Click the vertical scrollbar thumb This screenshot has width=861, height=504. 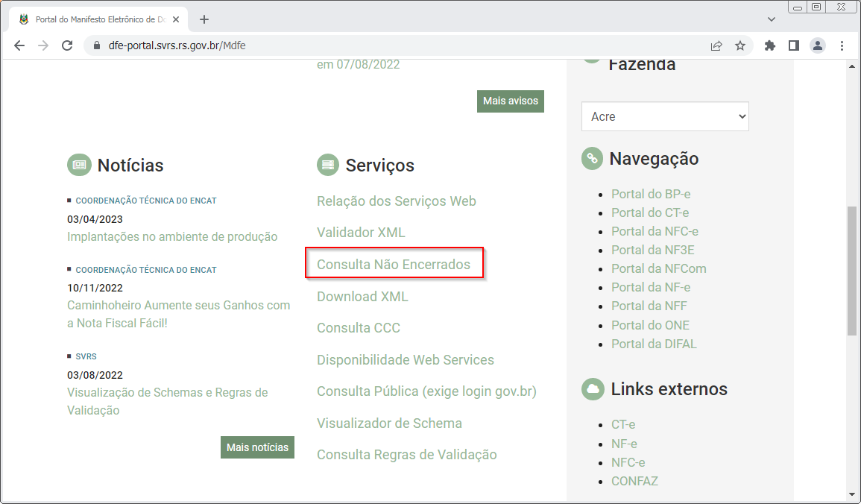(851, 271)
